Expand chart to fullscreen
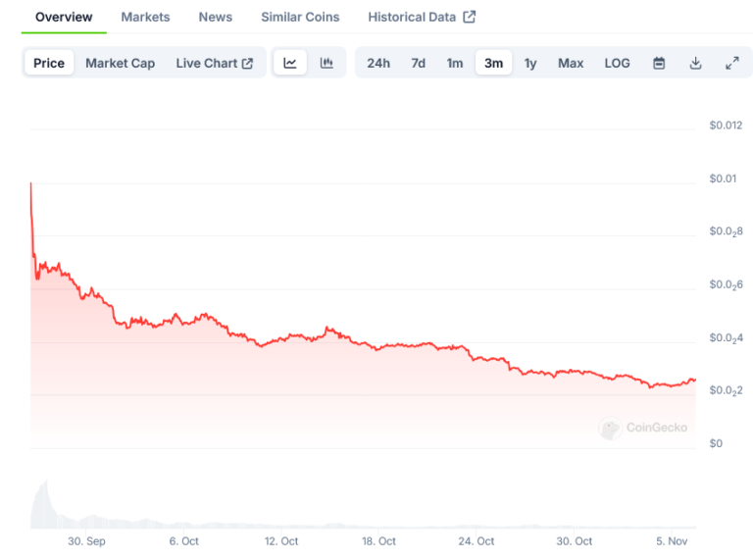753x560 pixels. click(731, 63)
